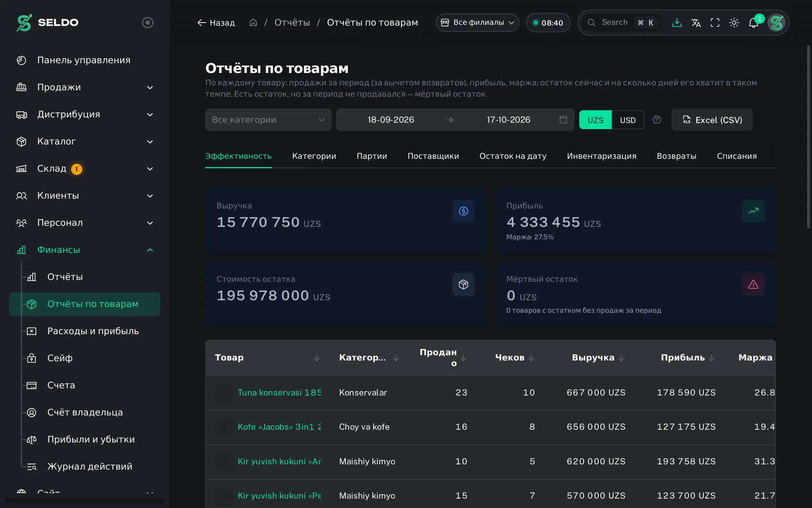
Task: Switch to Партии tab
Action: click(x=372, y=156)
